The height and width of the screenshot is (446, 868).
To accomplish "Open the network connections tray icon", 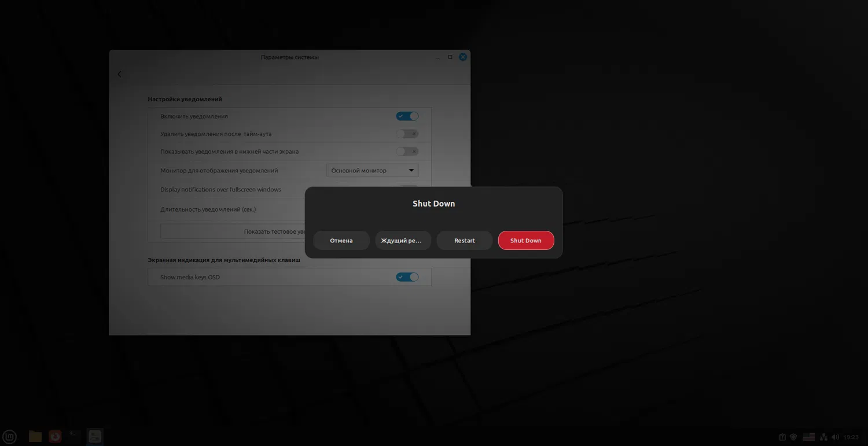I will pos(823,437).
